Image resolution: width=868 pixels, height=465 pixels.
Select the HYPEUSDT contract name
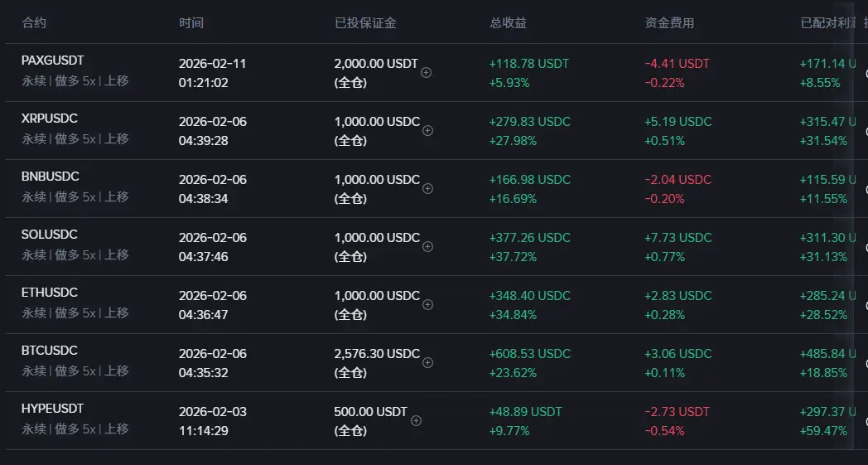tap(52, 409)
